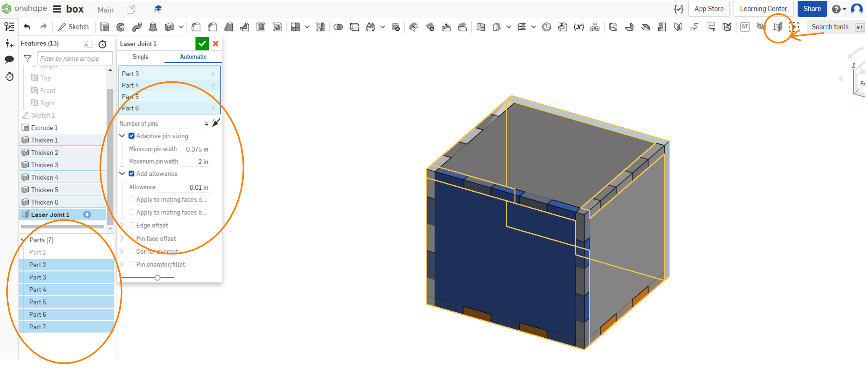Image resolution: width=868 pixels, height=372 pixels.
Task: Select Part 2 in the Parts list
Action: tap(67, 265)
